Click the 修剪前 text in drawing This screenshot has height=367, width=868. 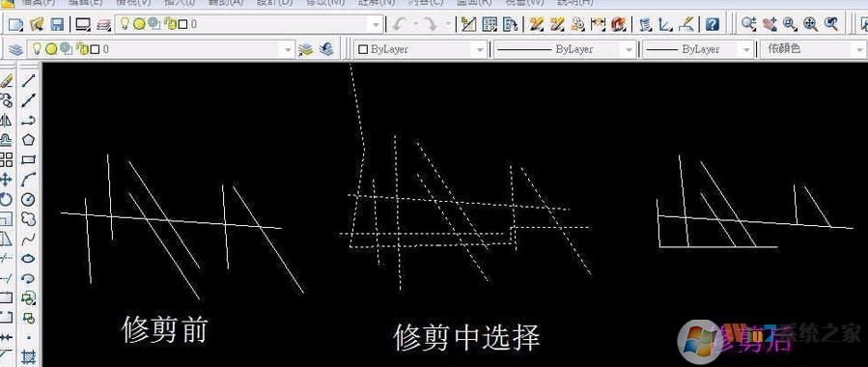164,330
